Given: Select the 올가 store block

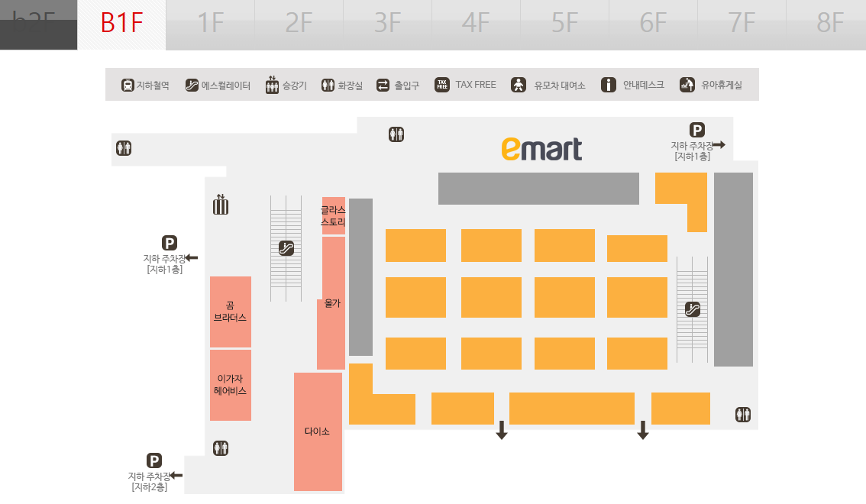Looking at the screenshot, I should coord(332,303).
